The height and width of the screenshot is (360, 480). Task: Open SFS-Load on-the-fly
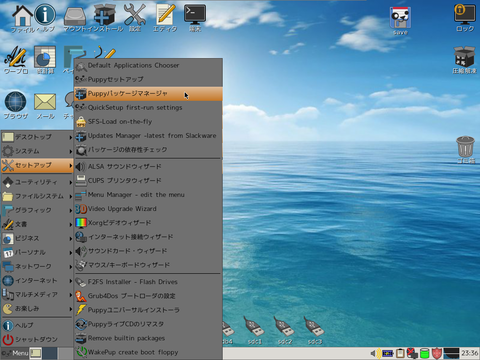(148, 122)
